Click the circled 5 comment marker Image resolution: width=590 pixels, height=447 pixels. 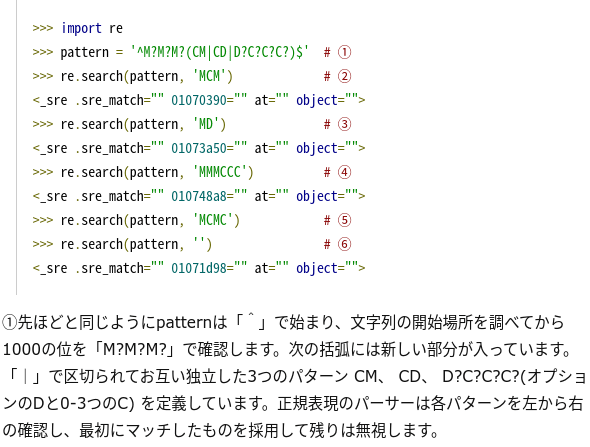coord(344,220)
